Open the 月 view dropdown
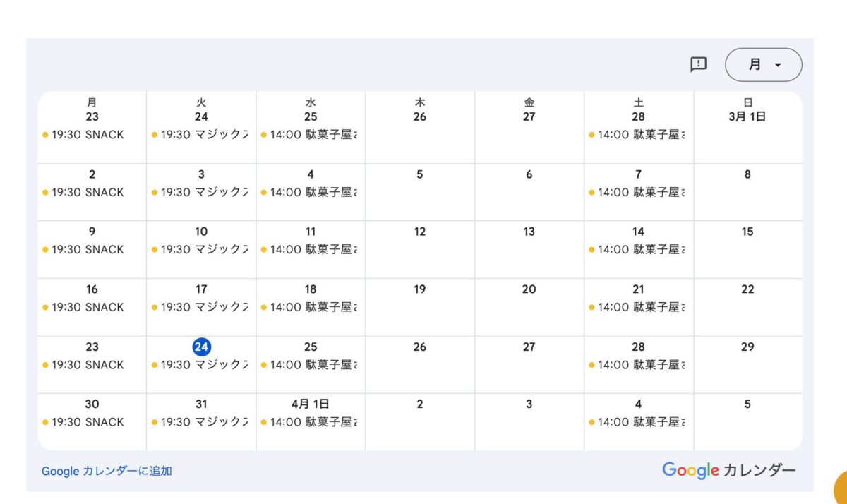 point(763,65)
